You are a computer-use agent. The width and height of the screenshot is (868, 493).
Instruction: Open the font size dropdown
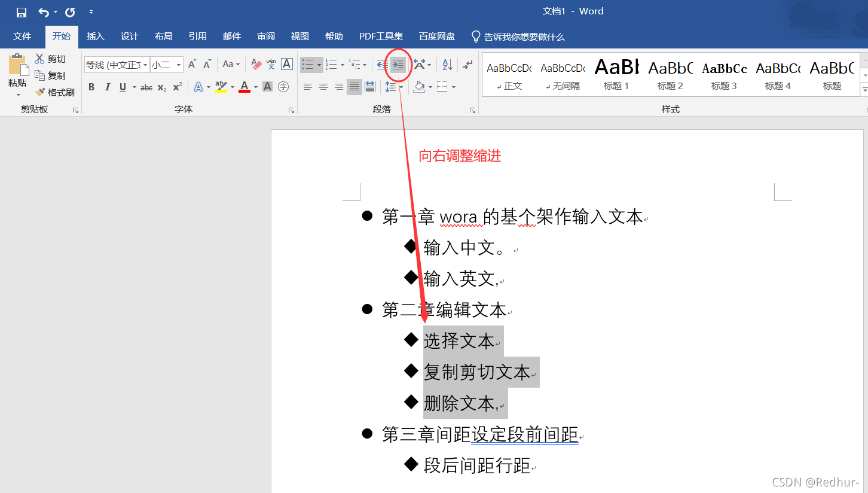178,64
